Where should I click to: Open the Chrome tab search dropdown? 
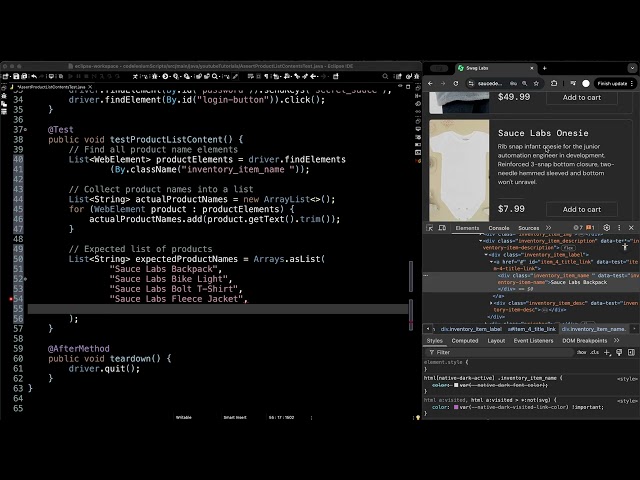632,68
